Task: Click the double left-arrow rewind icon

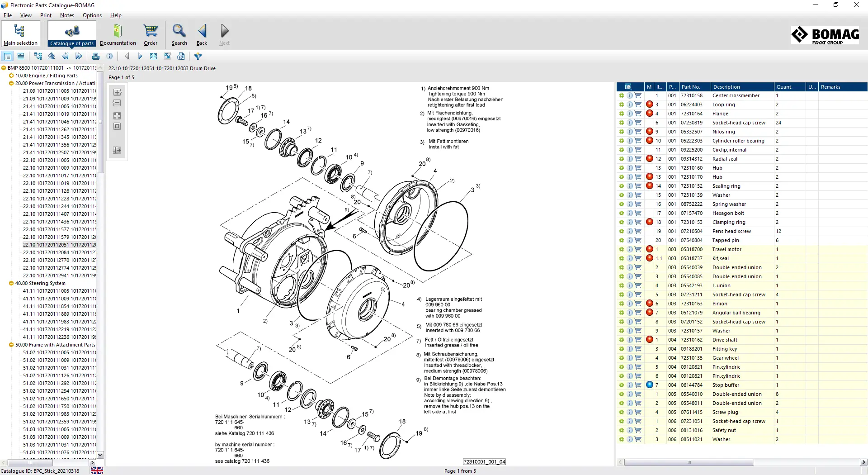Action: [x=65, y=56]
